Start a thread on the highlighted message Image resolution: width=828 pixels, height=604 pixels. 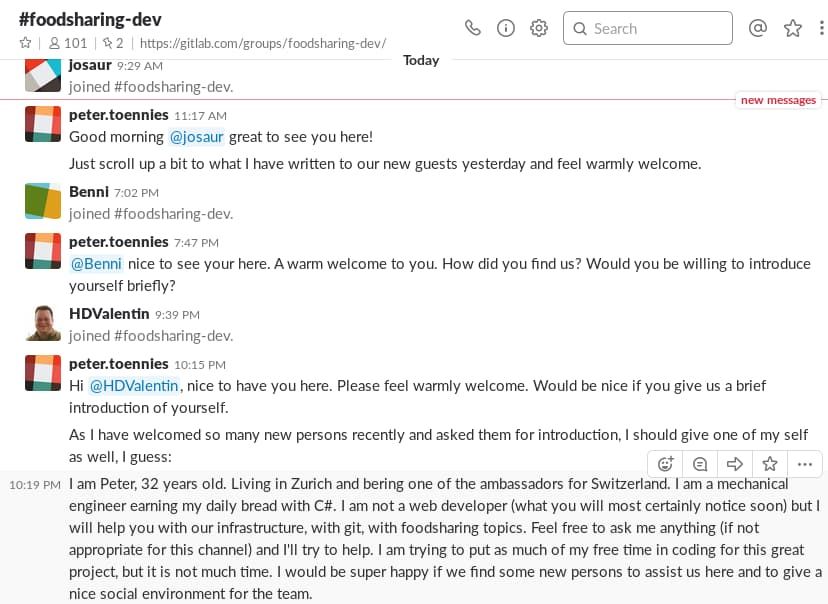pyautogui.click(x=700, y=464)
